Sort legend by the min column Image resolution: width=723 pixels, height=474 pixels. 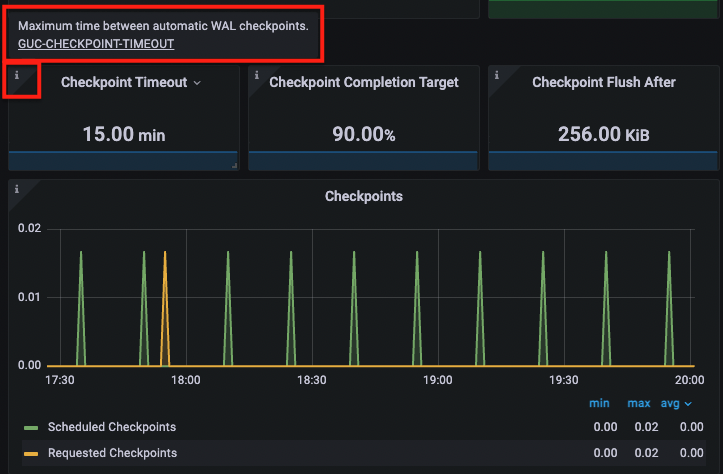(599, 403)
